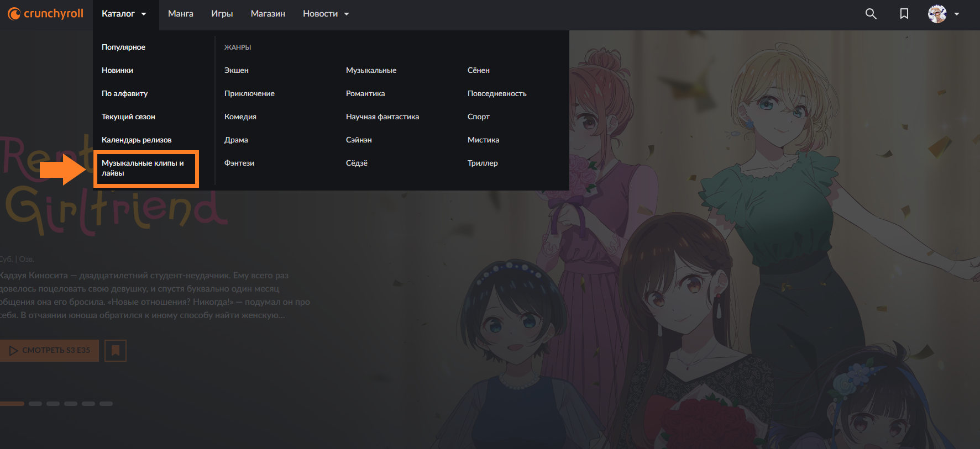Go to first carousel slide indicator
This screenshot has width=980, height=449.
12,404
